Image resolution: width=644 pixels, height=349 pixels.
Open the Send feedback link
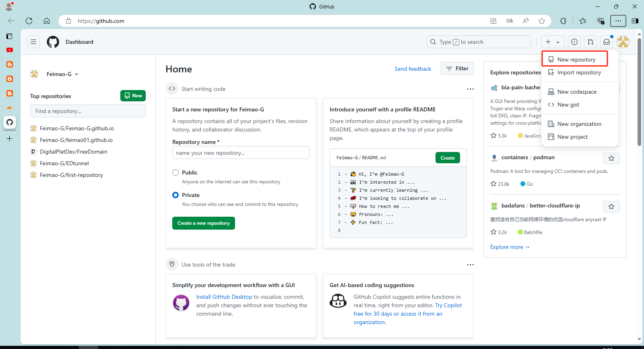[413, 69]
